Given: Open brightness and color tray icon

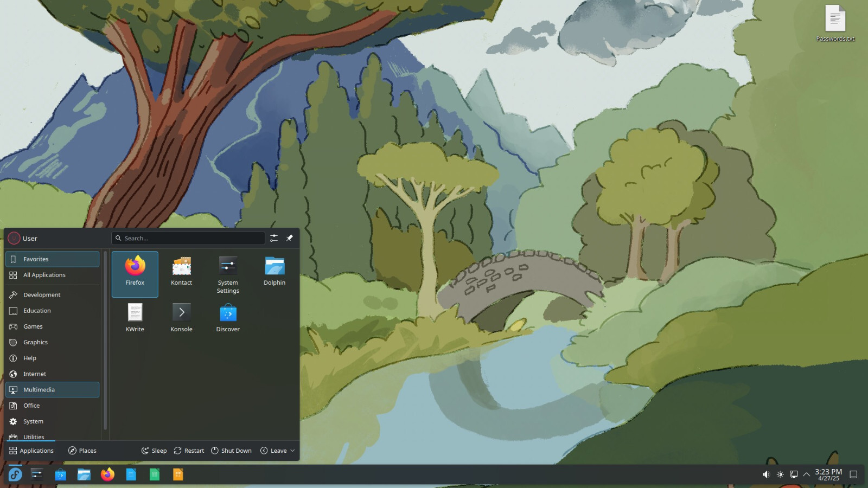Looking at the screenshot, I should pos(780,474).
